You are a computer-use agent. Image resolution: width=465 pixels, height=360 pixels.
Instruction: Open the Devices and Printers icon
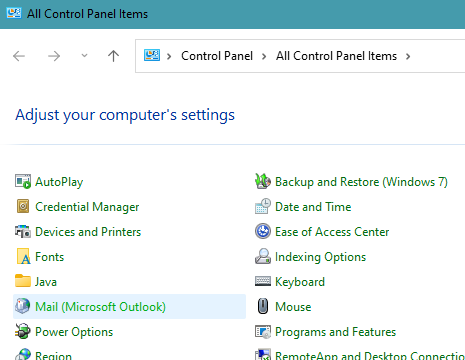pos(23,232)
